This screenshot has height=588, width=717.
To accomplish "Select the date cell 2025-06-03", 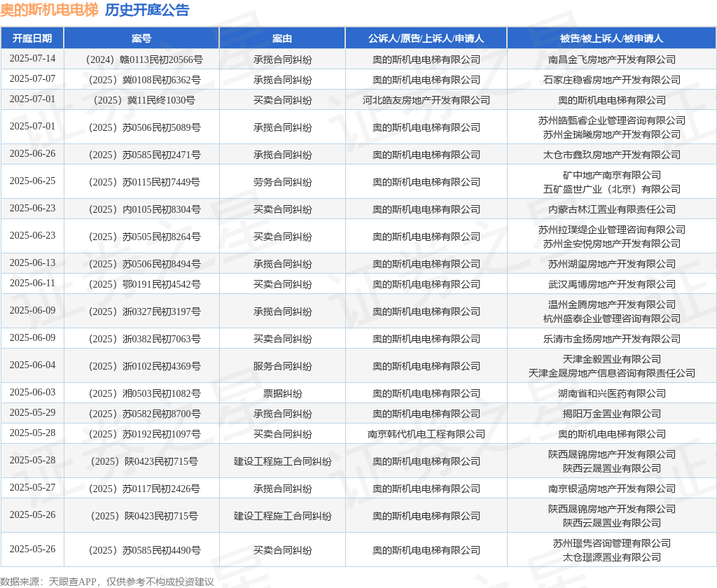I will click(32, 392).
